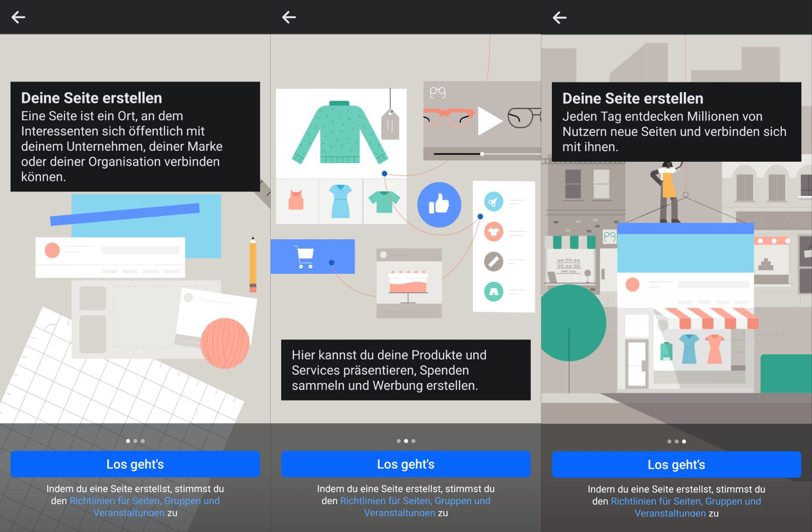The image size is (812, 532).
Task: Open Richtlinien link on the middle screen
Action: tap(415, 507)
